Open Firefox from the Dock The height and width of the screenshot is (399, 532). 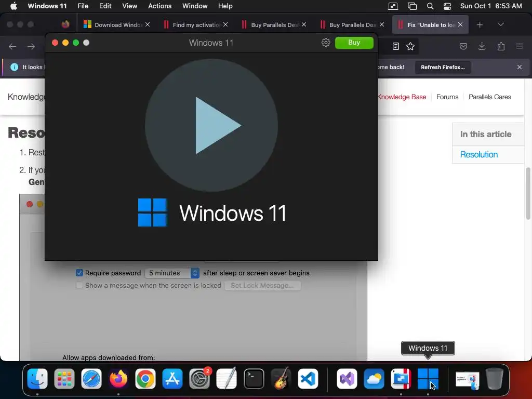click(x=118, y=379)
